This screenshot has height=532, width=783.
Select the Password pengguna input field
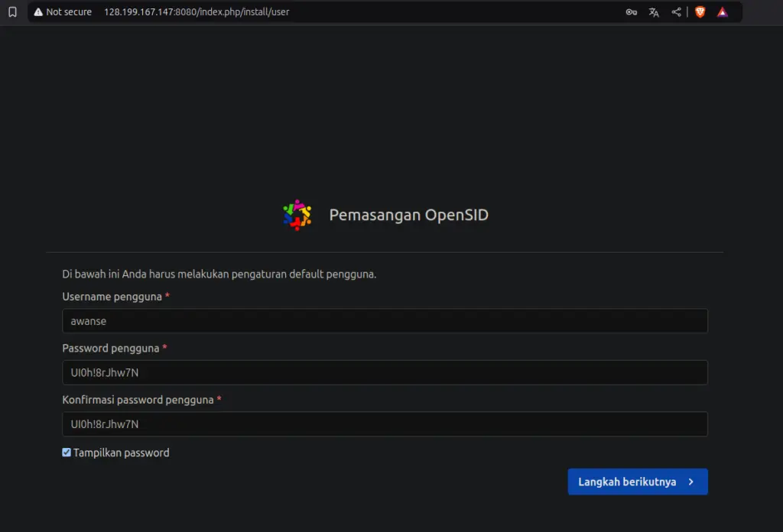[385, 372]
